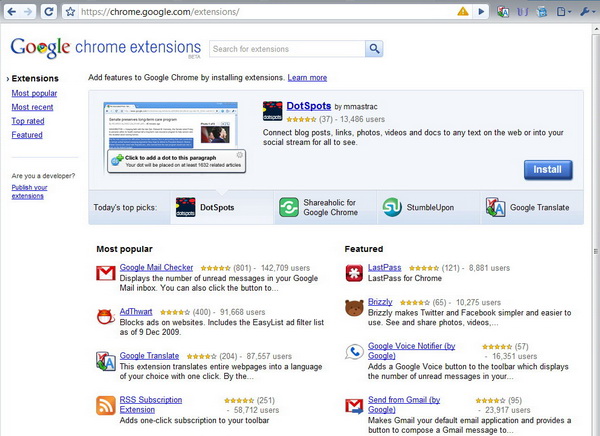The image size is (600, 436).
Task: Click the DotSpots screenshot thumbnail
Action: [174, 138]
